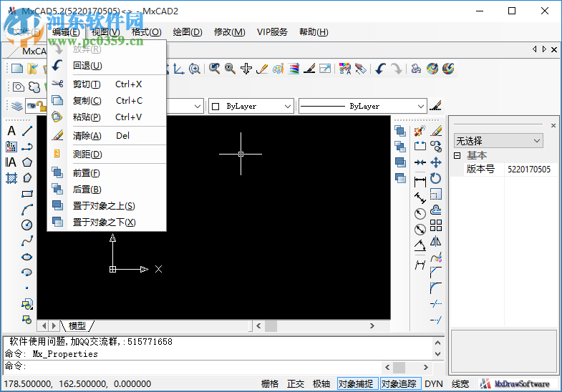The height and width of the screenshot is (392, 562).
Task: Select the Line drawing tool
Action: [27, 131]
